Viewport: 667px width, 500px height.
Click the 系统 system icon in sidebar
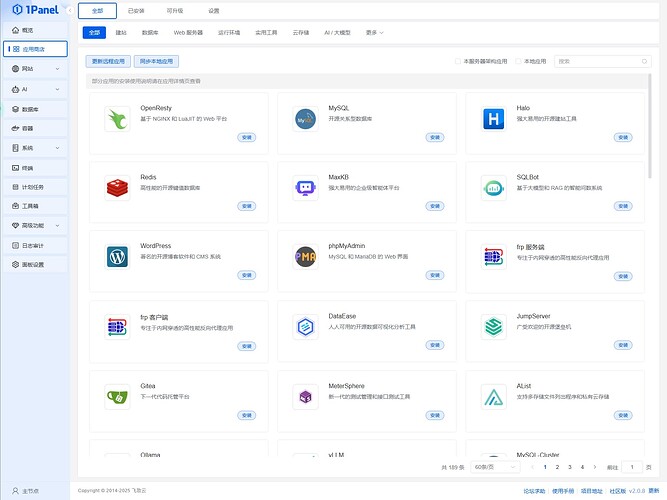click(15, 148)
